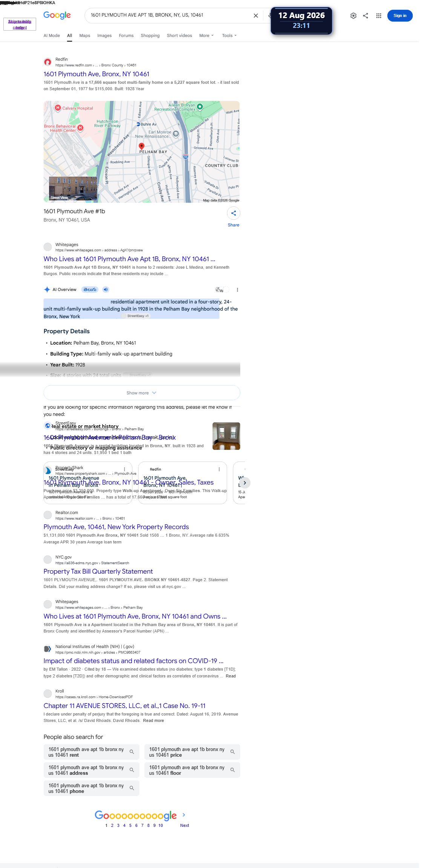Open 'Impact of diabetes status' NIH result
This screenshot has height=868, width=424.
point(134,661)
